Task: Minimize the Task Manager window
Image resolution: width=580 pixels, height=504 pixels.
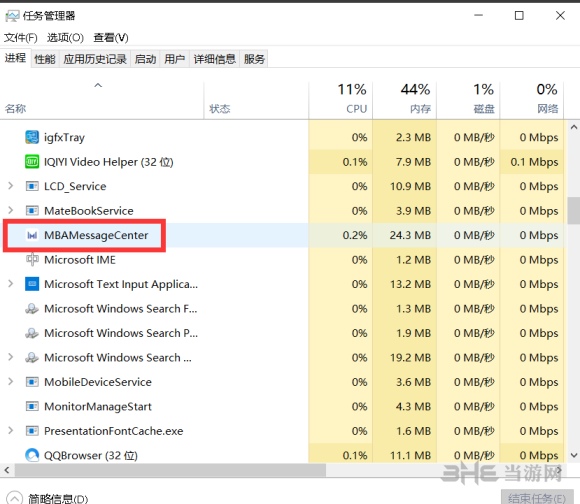Action: tap(478, 16)
